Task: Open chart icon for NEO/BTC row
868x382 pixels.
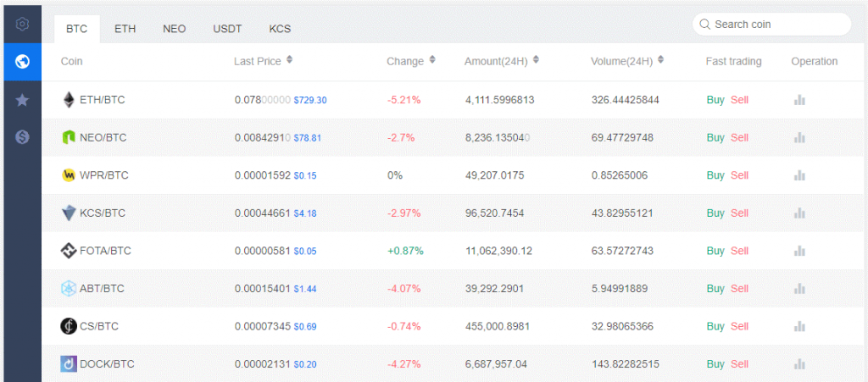Action: [799, 138]
